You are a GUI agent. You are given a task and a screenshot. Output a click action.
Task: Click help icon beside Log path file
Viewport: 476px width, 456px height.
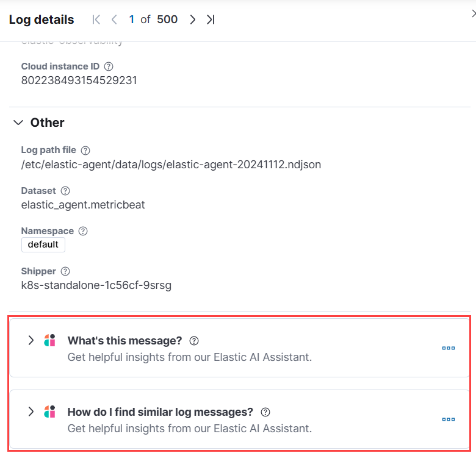pyautogui.click(x=85, y=150)
